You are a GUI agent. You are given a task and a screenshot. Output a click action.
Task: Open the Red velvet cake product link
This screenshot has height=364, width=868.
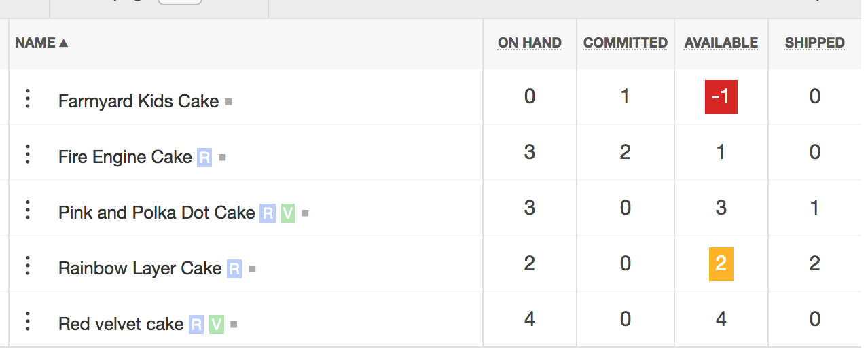[121, 324]
